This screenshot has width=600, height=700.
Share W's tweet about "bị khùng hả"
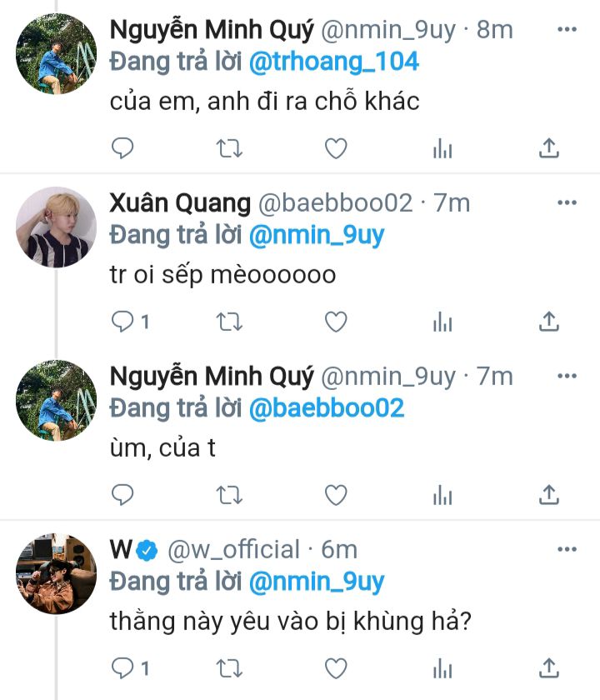coord(548,668)
